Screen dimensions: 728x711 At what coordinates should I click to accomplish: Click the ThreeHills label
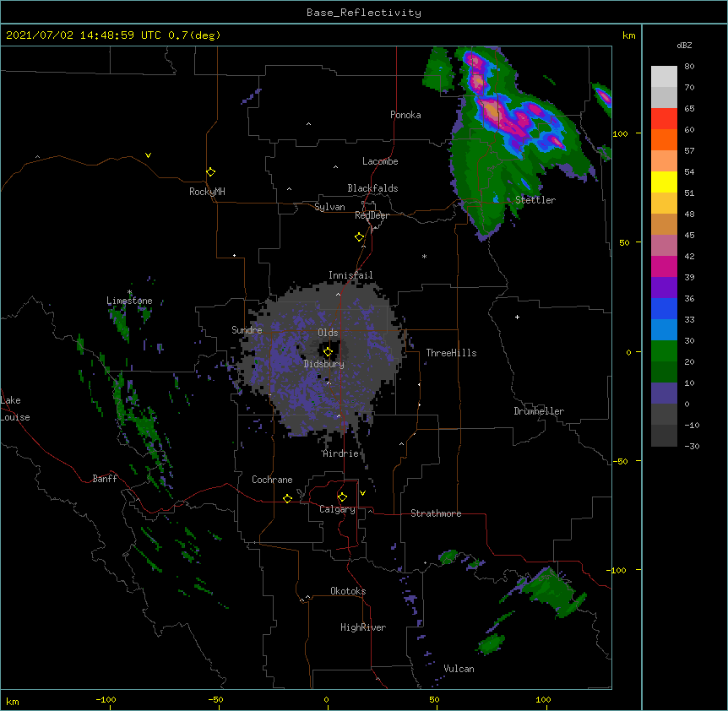tap(451, 353)
